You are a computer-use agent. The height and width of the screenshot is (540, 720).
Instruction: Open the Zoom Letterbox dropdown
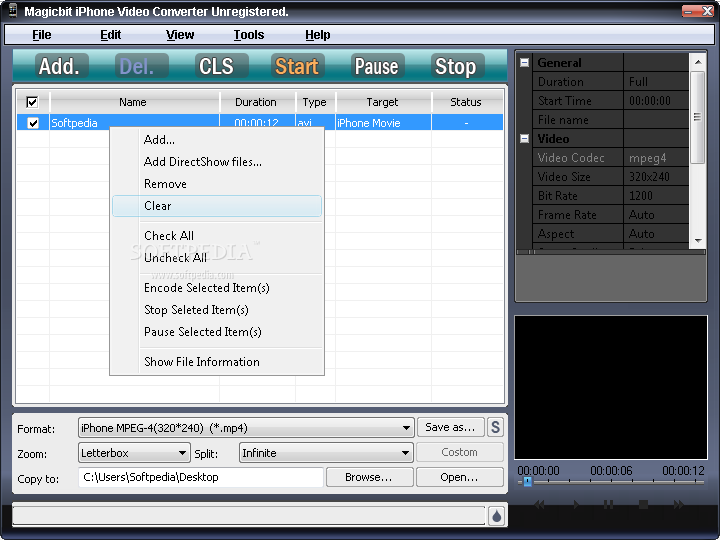pos(134,453)
